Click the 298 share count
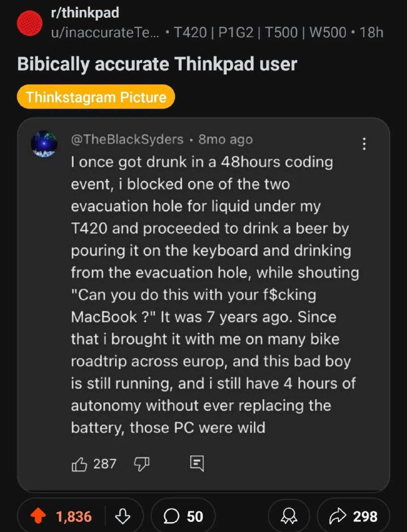Screen dimensions: 407x532 click(x=365, y=517)
